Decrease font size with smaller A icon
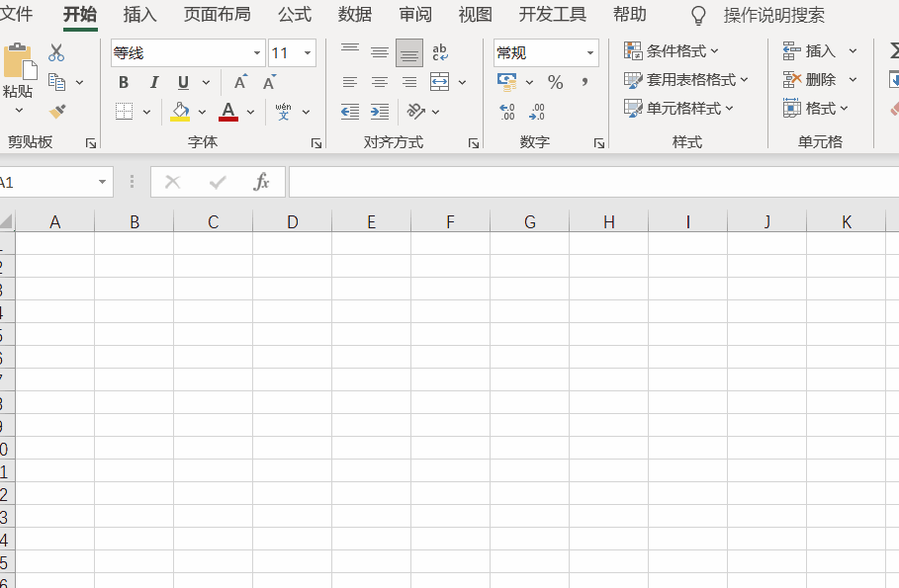 click(x=269, y=82)
